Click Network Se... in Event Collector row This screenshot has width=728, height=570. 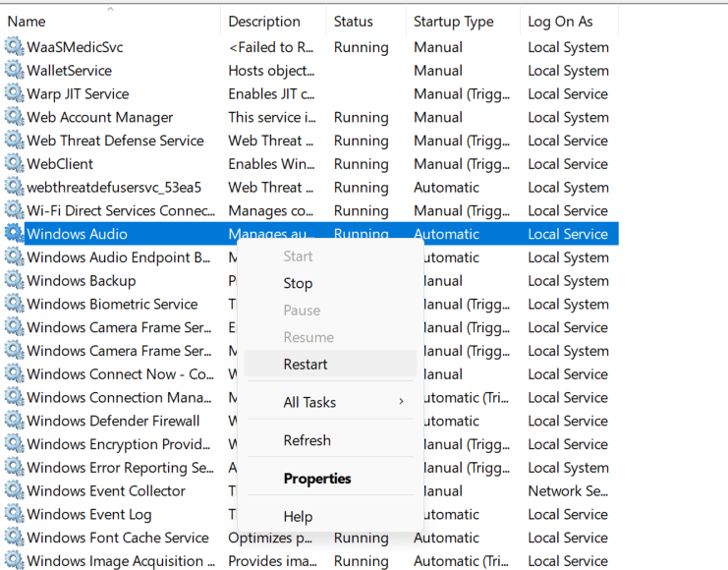click(568, 491)
